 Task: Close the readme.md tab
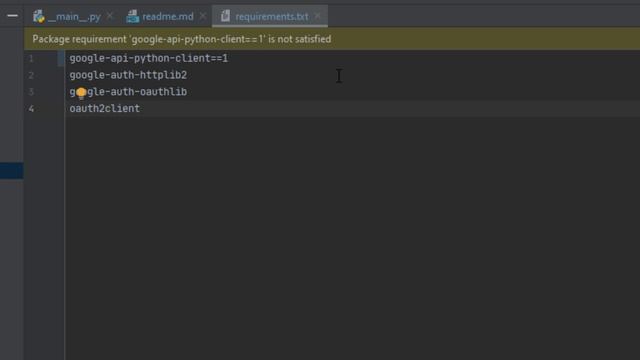[203, 16]
